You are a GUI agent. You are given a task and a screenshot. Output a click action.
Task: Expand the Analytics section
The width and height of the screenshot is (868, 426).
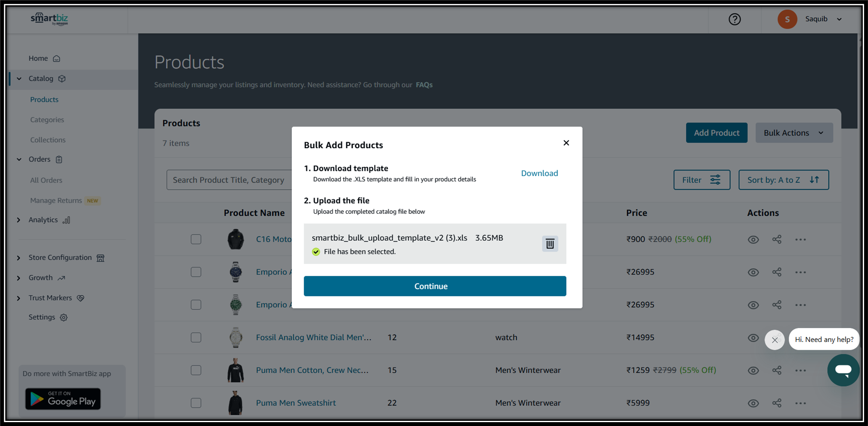[x=19, y=220]
